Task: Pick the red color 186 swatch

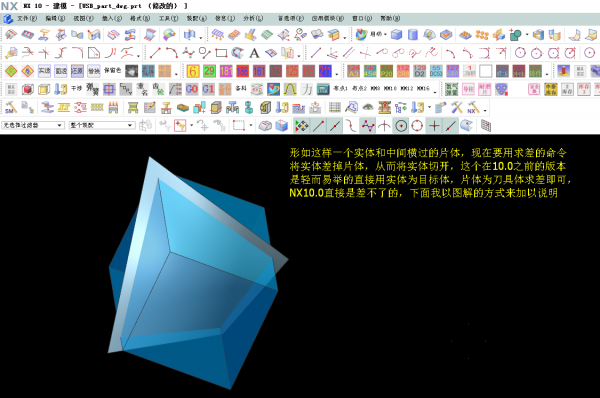Action: pos(242,71)
